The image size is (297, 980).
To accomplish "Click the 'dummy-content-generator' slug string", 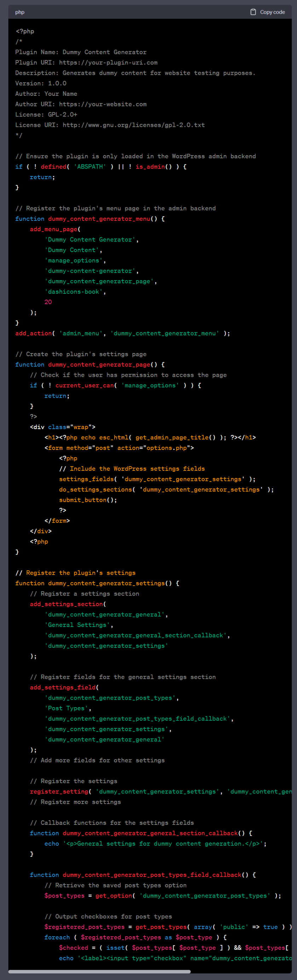I will pos(91,271).
